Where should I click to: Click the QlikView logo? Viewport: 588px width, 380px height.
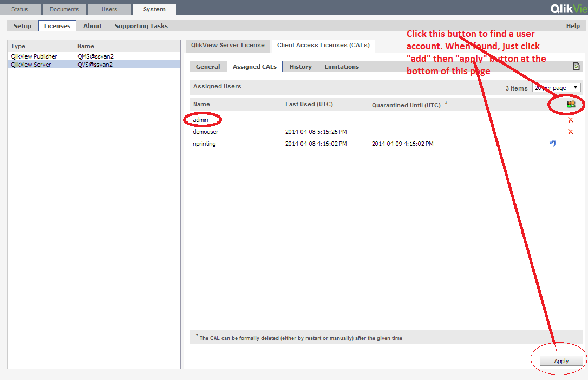pyautogui.click(x=567, y=9)
